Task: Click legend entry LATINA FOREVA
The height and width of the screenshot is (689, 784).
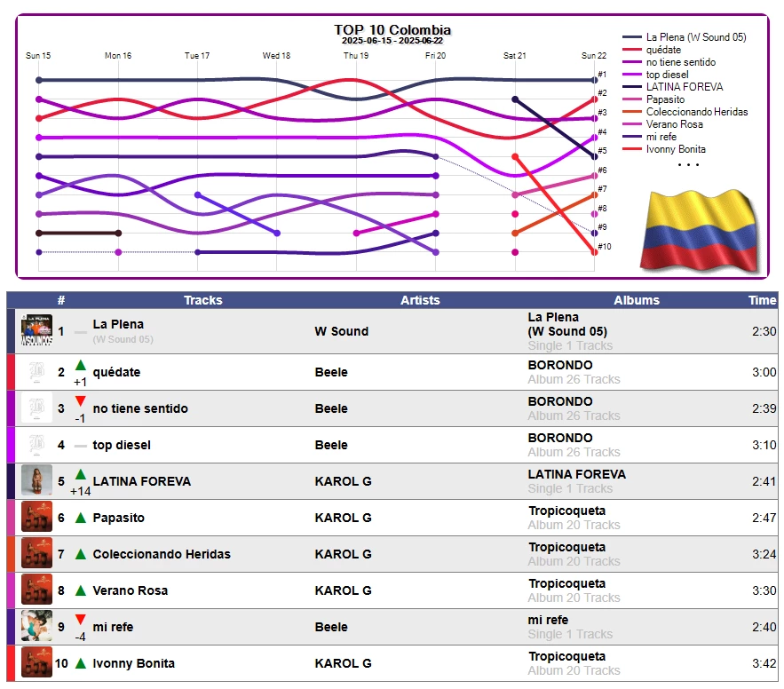Action: tap(684, 87)
